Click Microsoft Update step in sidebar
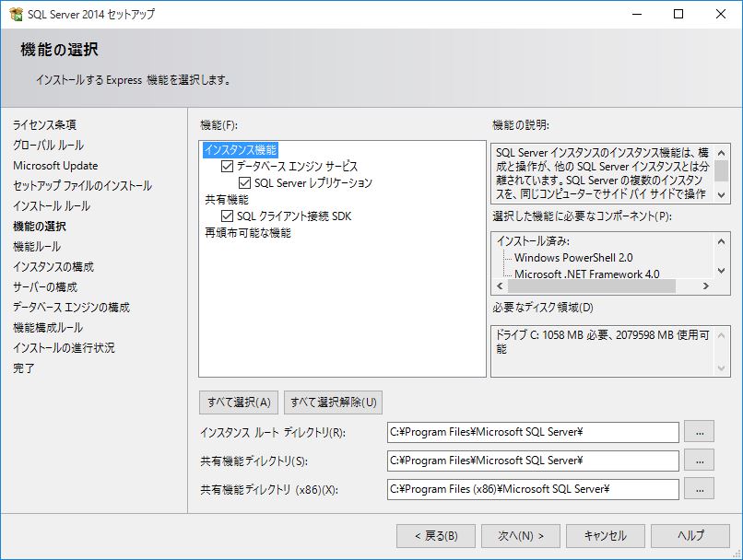Image resolution: width=743 pixels, height=560 pixels. 55,166
